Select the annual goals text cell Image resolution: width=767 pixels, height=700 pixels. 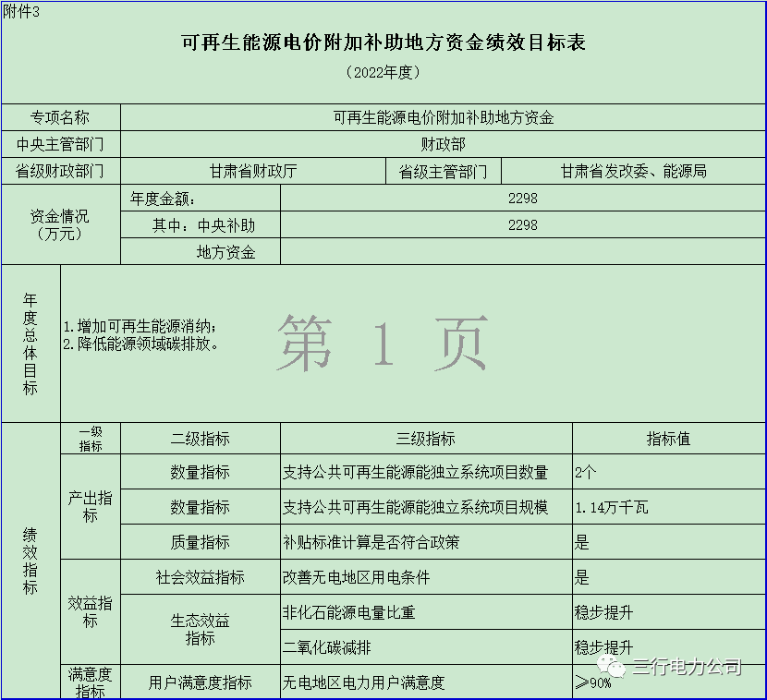[x=412, y=344]
